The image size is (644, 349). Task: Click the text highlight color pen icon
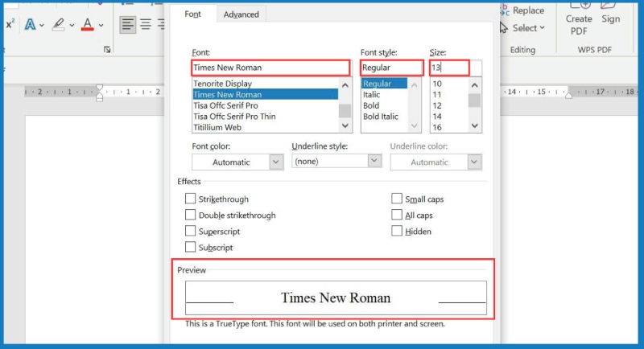point(58,24)
